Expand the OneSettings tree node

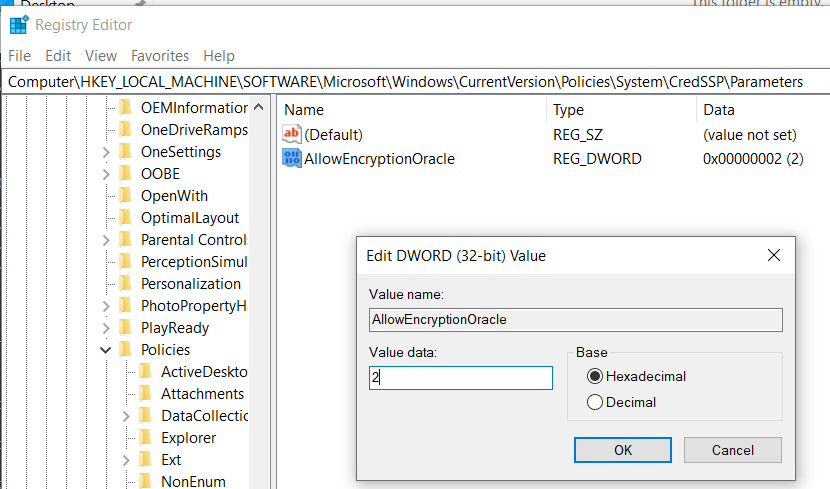[106, 152]
